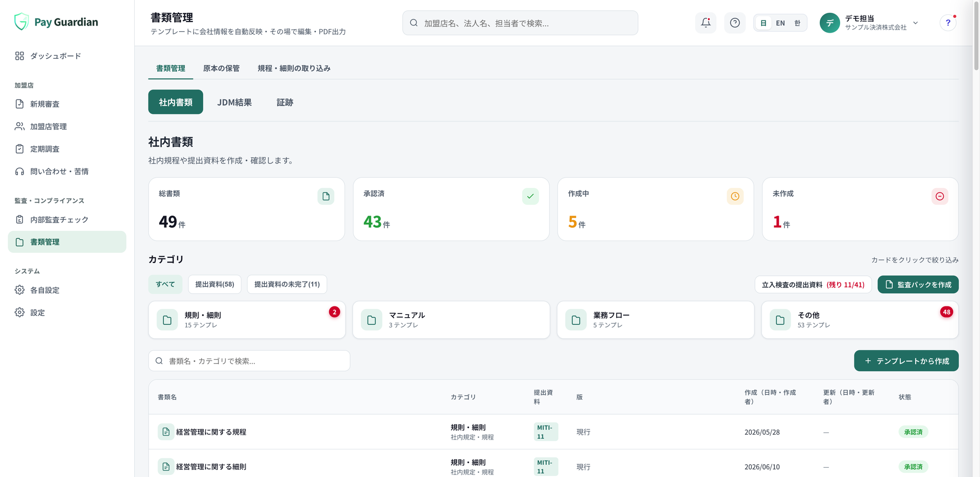Click the 承認済 card checkmark icon
This screenshot has width=980, height=477.
click(530, 196)
